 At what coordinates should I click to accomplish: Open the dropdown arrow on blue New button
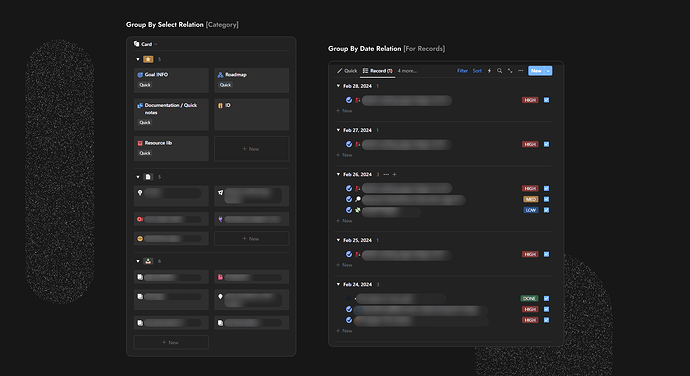tap(548, 71)
